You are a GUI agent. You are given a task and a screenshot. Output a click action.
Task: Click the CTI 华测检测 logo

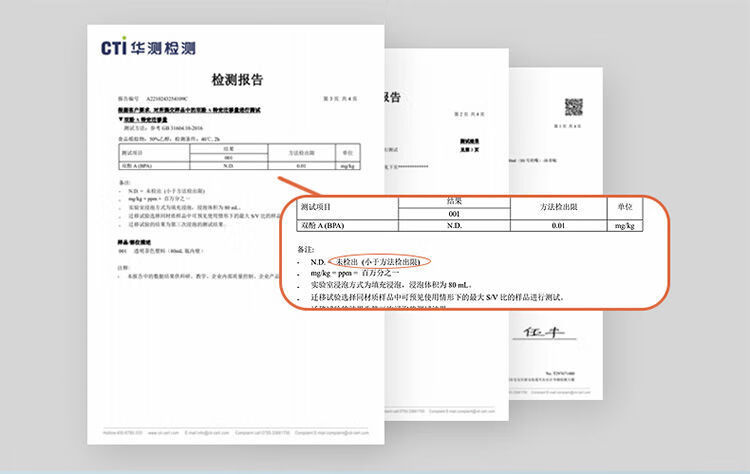tap(148, 46)
